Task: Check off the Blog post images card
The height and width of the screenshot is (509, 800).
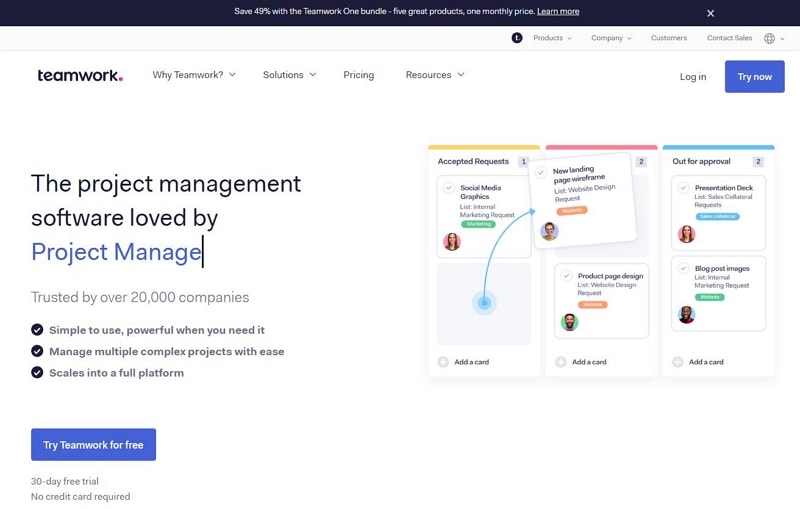Action: coord(683,268)
